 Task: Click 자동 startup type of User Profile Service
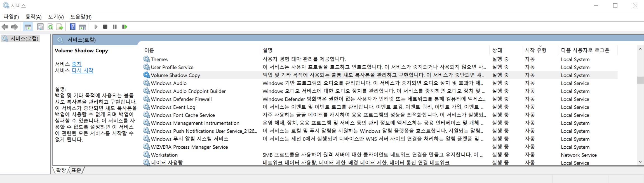point(530,67)
